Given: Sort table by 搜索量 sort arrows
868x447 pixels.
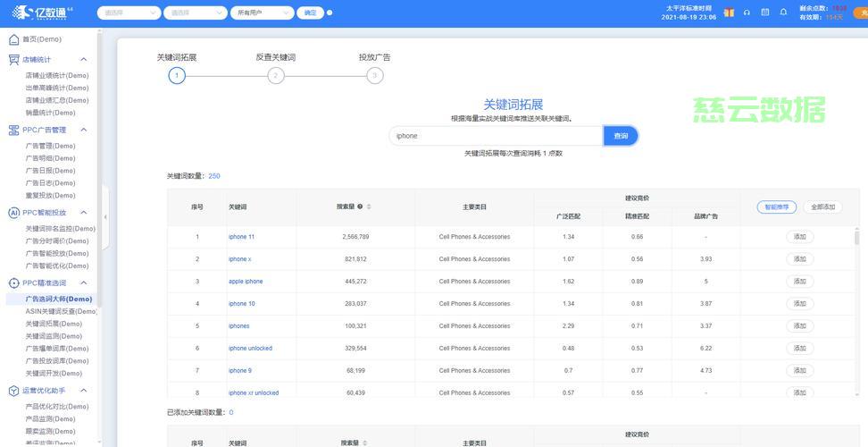Looking at the screenshot, I should (369, 207).
